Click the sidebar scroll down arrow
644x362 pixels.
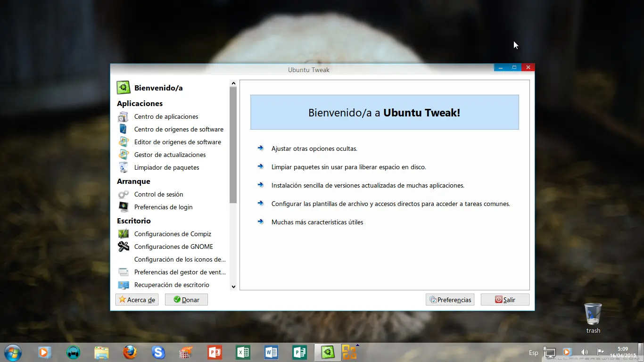[x=233, y=287]
